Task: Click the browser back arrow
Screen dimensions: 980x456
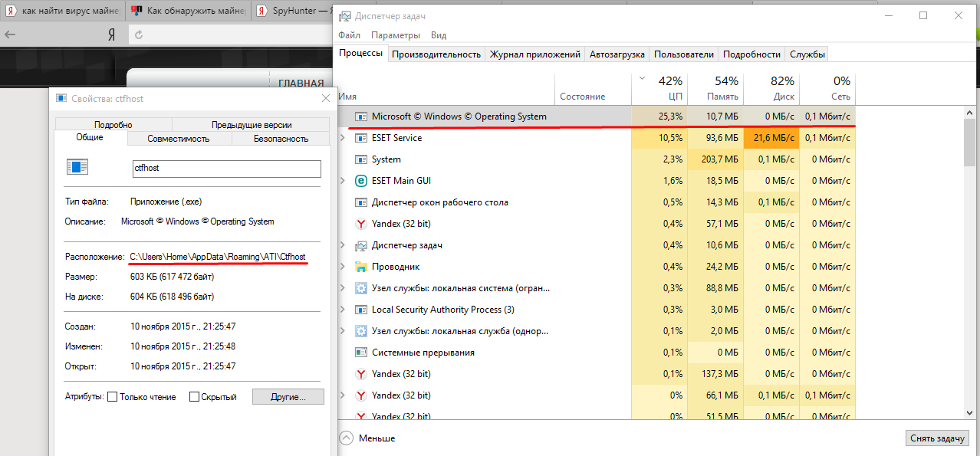Action: [x=10, y=34]
